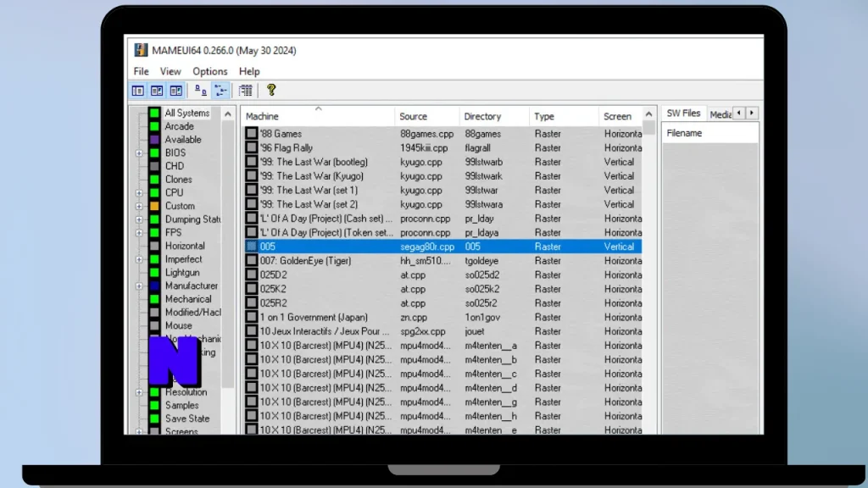
Task: Switch to the SW Files tab
Action: tap(684, 113)
